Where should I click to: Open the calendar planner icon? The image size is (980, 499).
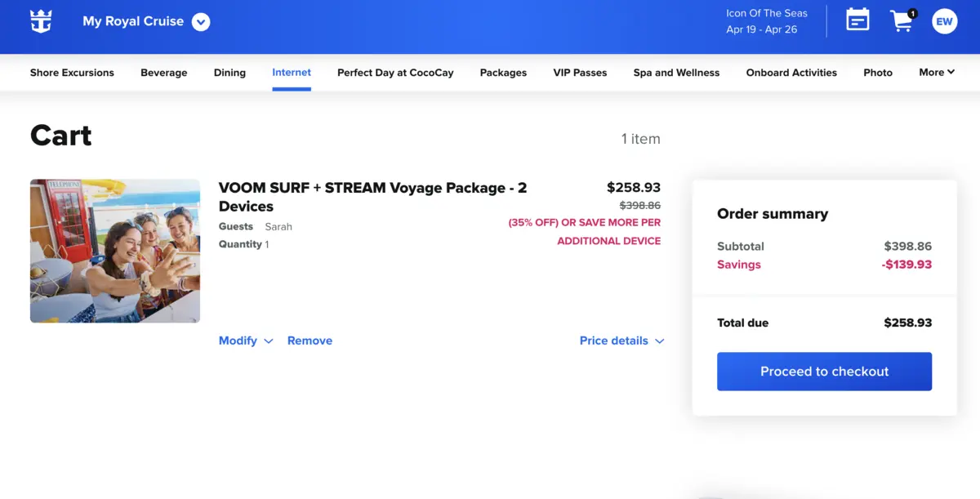click(857, 21)
